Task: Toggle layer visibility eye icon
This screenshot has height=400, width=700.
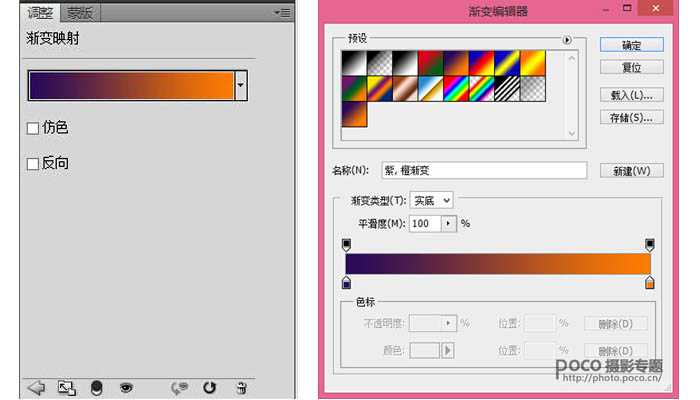Action: tap(127, 388)
